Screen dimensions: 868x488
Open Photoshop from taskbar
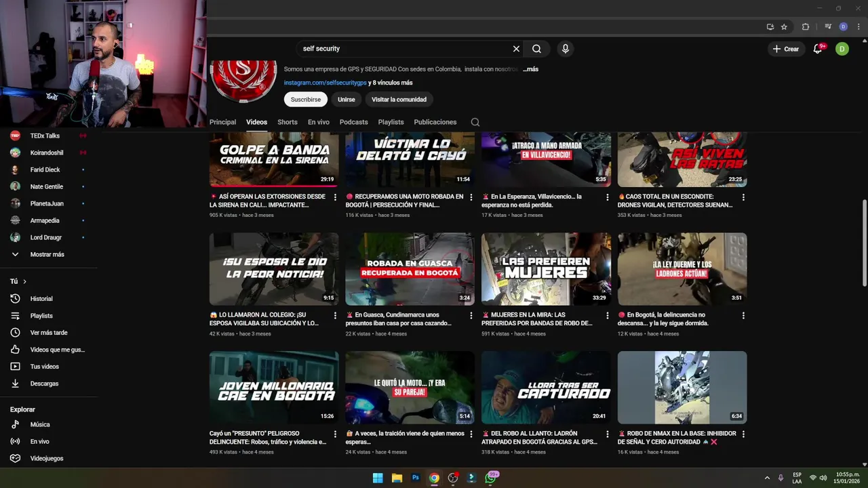pos(416,478)
